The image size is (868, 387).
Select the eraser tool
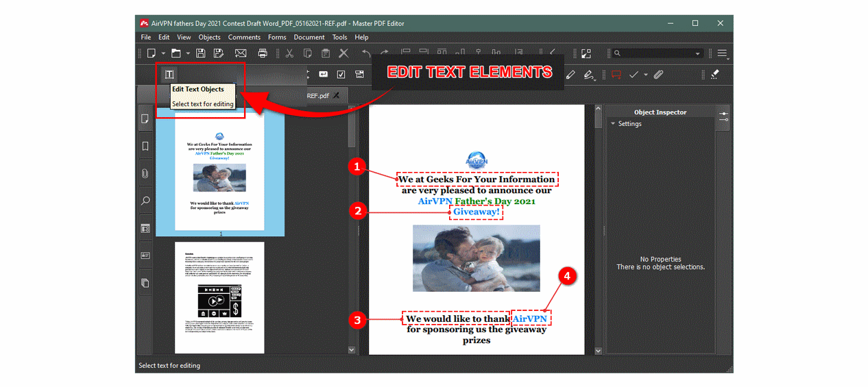pyautogui.click(x=714, y=74)
